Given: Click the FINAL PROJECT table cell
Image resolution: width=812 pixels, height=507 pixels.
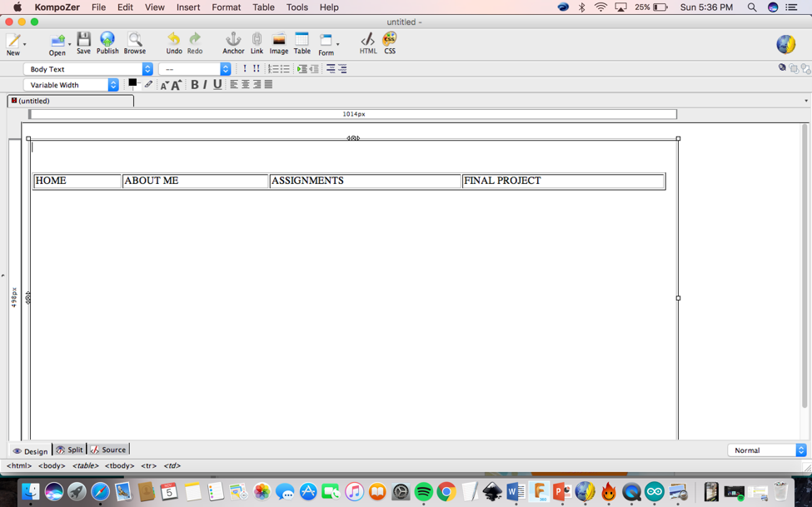Looking at the screenshot, I should 563,181.
